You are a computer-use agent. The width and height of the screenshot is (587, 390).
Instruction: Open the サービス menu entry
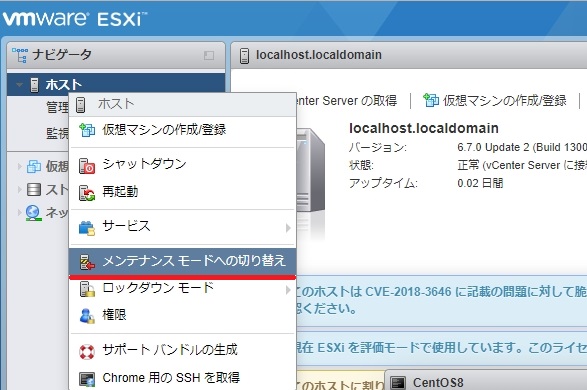click(183, 226)
